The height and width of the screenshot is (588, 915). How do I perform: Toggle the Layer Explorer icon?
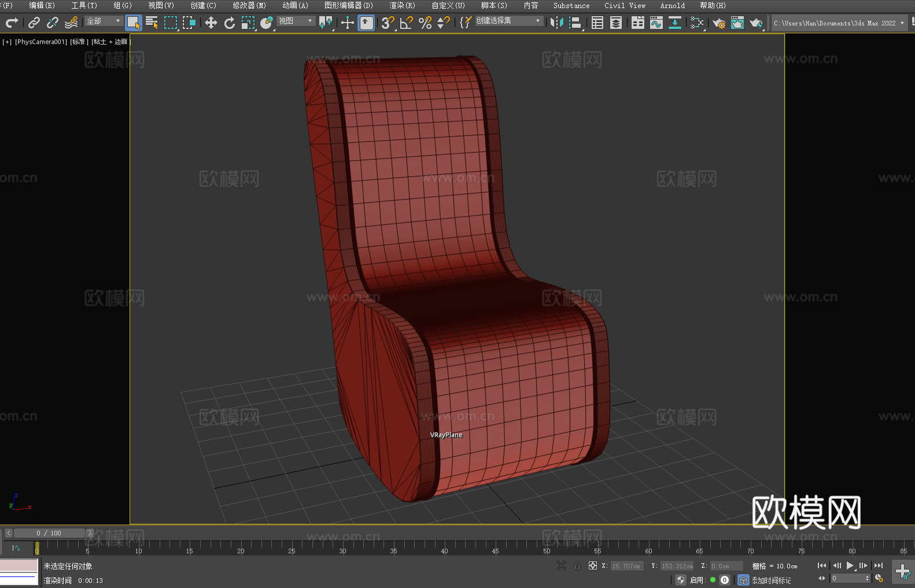pyautogui.click(x=616, y=23)
